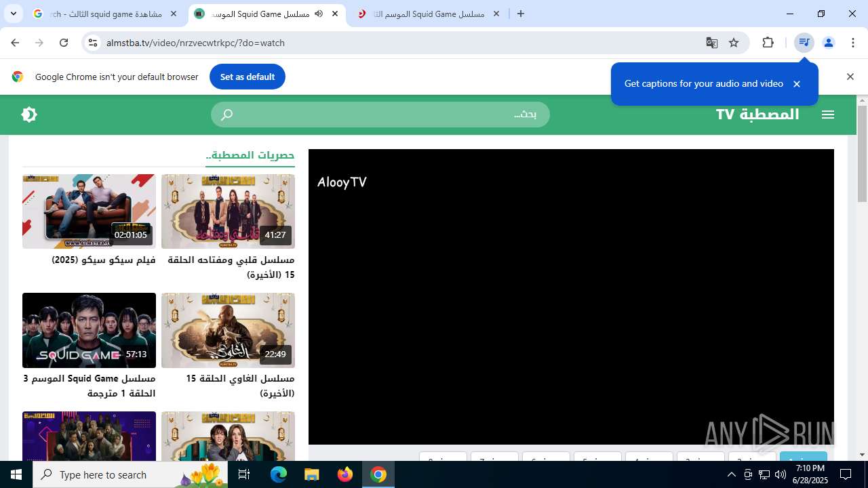The image size is (868, 488).
Task: Switch to the third Squid Game tab
Action: 427,14
